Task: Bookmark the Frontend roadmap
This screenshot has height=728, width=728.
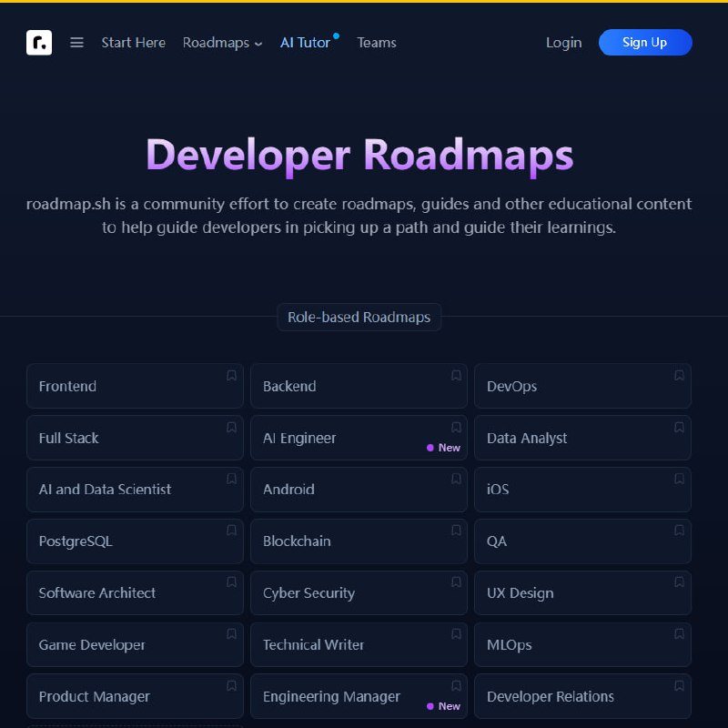Action: 231,374
